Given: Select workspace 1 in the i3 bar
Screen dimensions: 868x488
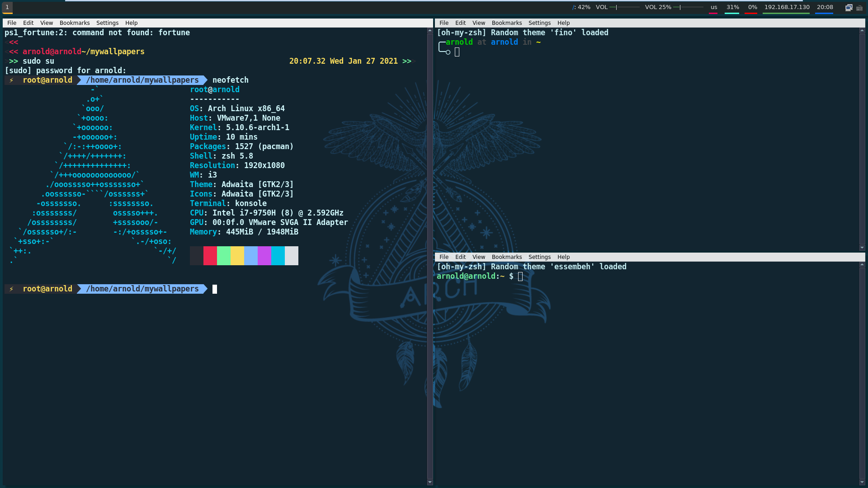Looking at the screenshot, I should pos(7,7).
